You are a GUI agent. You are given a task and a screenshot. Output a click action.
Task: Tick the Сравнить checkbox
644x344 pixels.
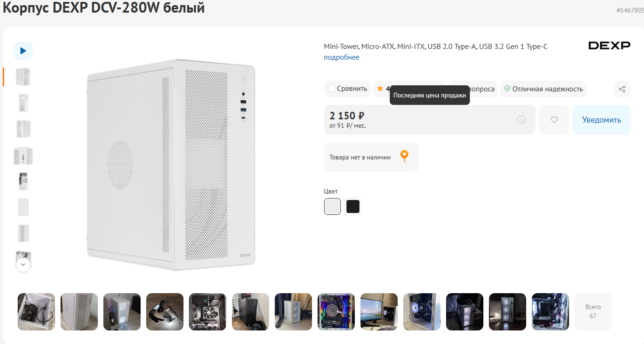point(332,89)
